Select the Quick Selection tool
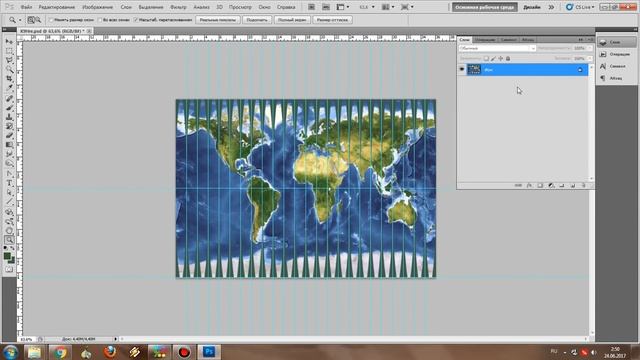640x360 pixels. (9, 70)
